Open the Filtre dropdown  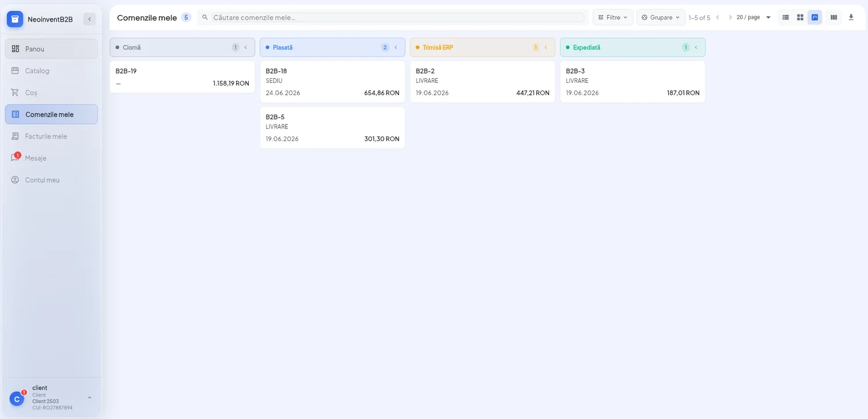tap(613, 17)
